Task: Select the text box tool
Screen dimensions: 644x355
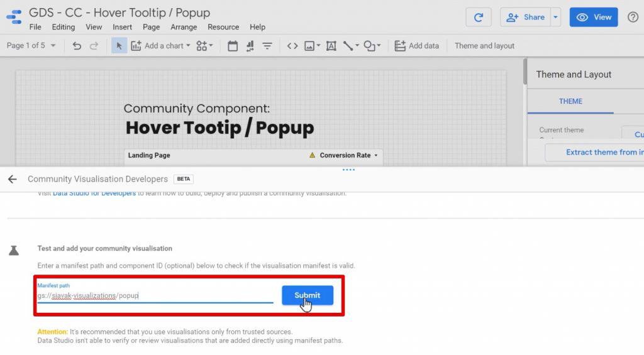Action: tap(331, 46)
